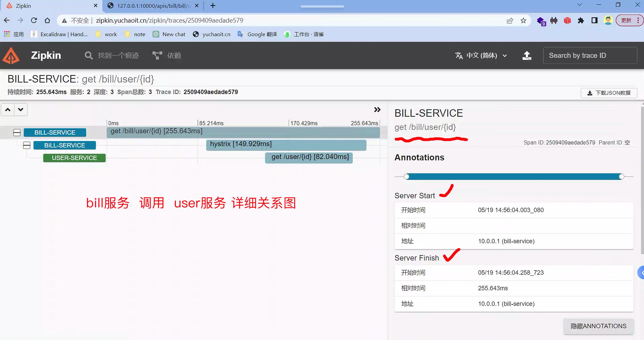644x340 pixels.
Task: Select the get /user/{id} span bar
Action: coord(309,158)
